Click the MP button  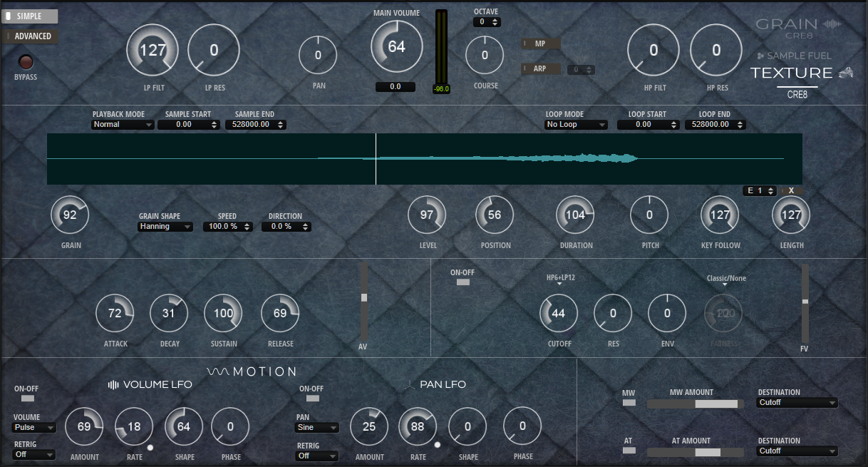coord(541,43)
